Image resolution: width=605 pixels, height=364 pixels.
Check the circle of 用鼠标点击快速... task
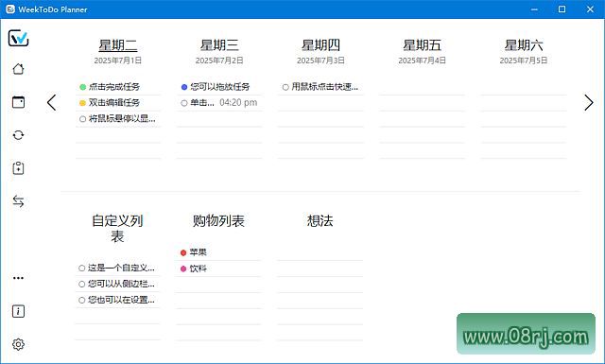point(285,87)
